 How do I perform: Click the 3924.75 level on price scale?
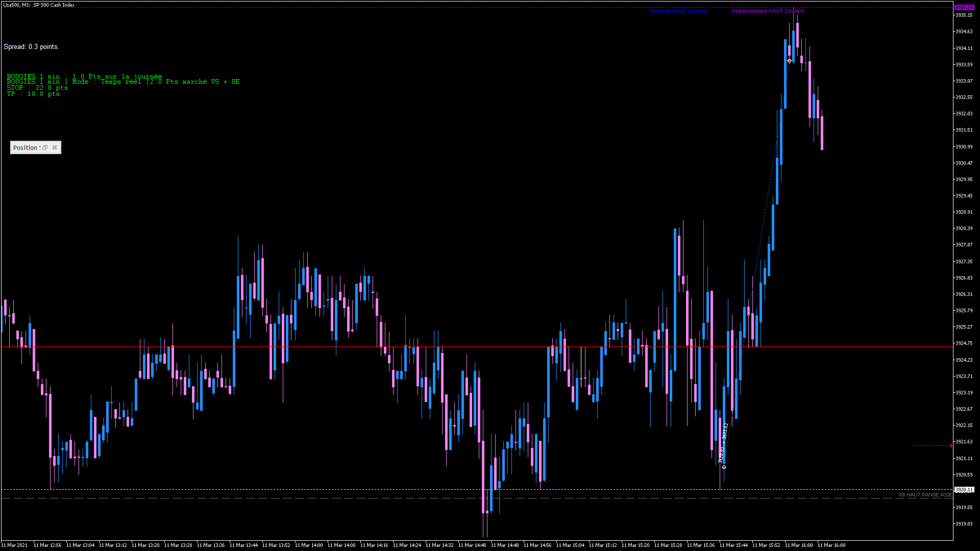pos(964,343)
